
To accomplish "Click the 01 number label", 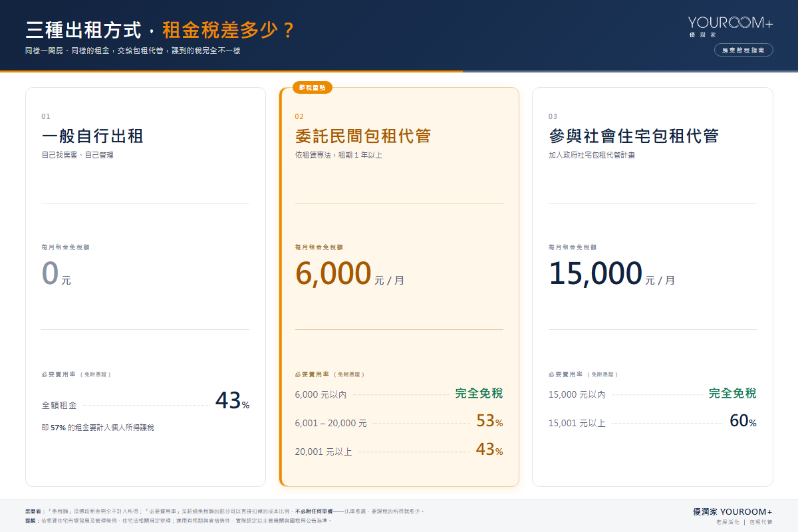I will coord(46,116).
